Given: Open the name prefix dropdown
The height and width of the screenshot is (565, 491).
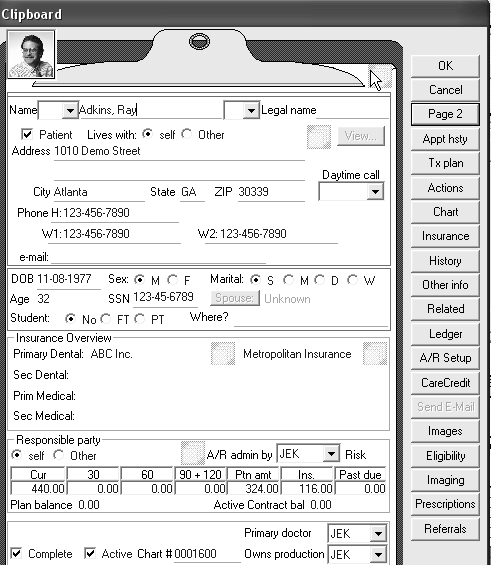Looking at the screenshot, I should coord(70,110).
